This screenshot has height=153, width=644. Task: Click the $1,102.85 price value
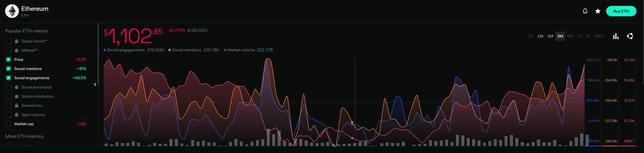pos(133,36)
